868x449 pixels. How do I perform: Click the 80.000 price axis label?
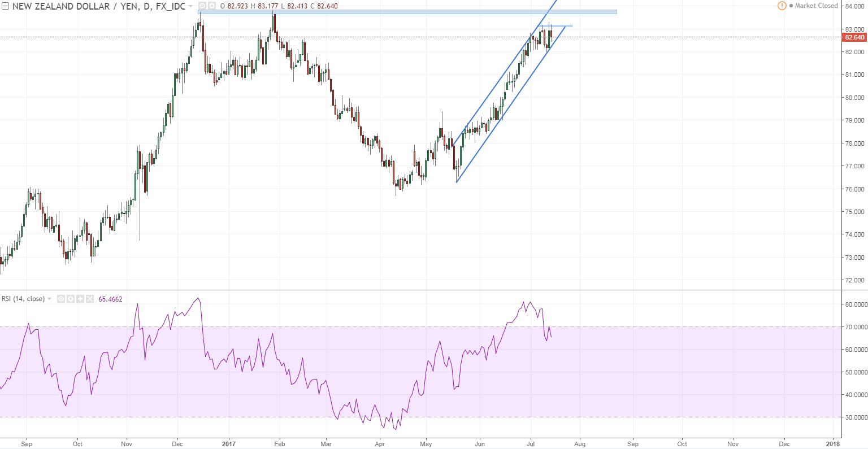click(855, 98)
